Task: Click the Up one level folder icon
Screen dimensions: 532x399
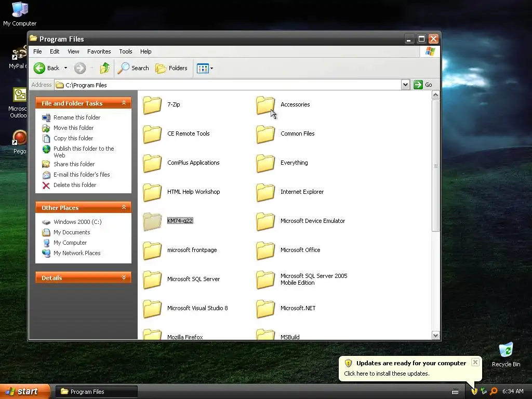Action: (105, 68)
